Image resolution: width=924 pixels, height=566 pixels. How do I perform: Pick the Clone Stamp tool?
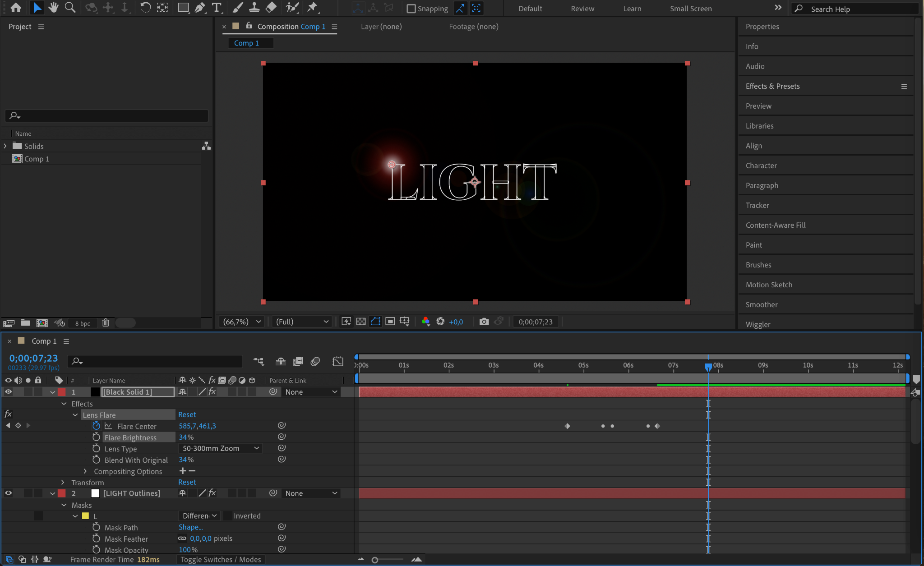pos(254,8)
